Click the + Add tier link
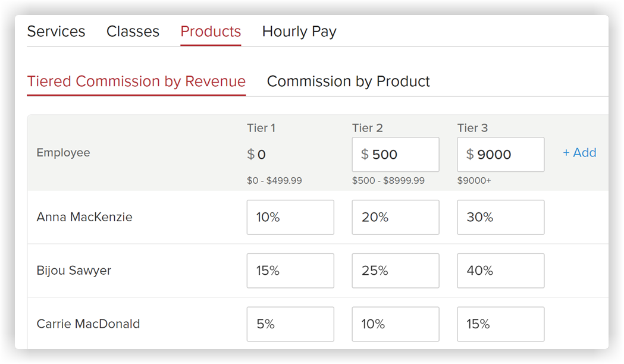 point(579,152)
